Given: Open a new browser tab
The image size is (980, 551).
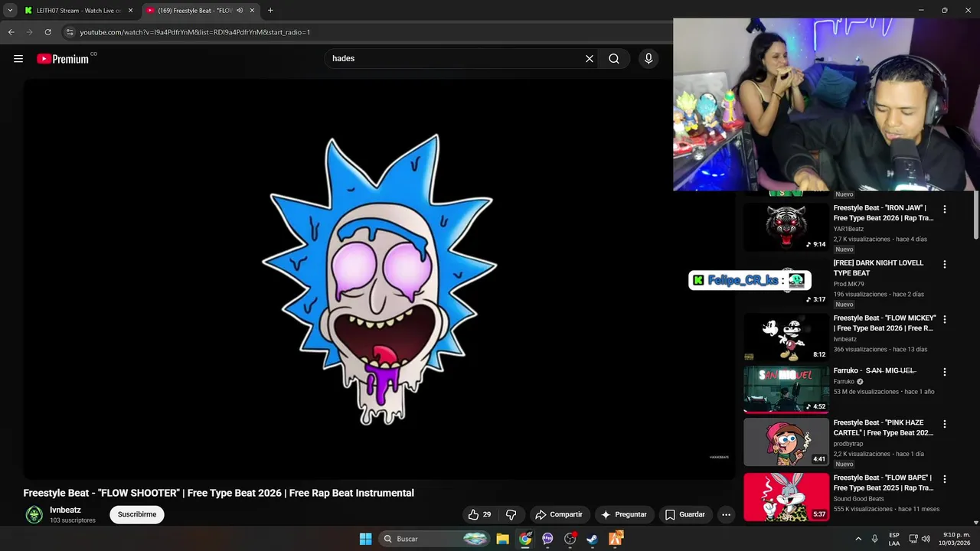Looking at the screenshot, I should click(270, 11).
